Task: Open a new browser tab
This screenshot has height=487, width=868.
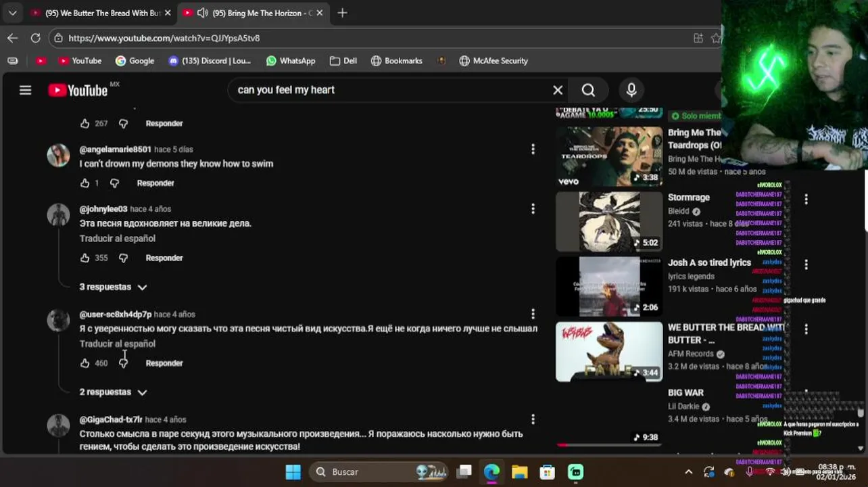Action: coord(342,13)
